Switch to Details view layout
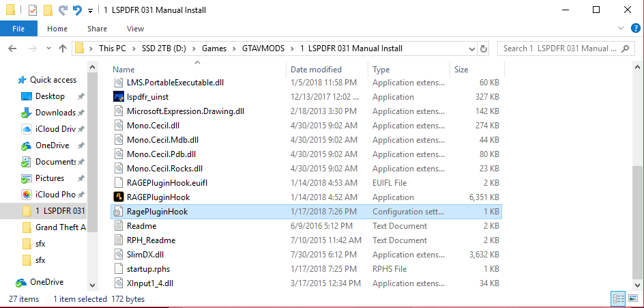 pyautogui.click(x=619, y=299)
